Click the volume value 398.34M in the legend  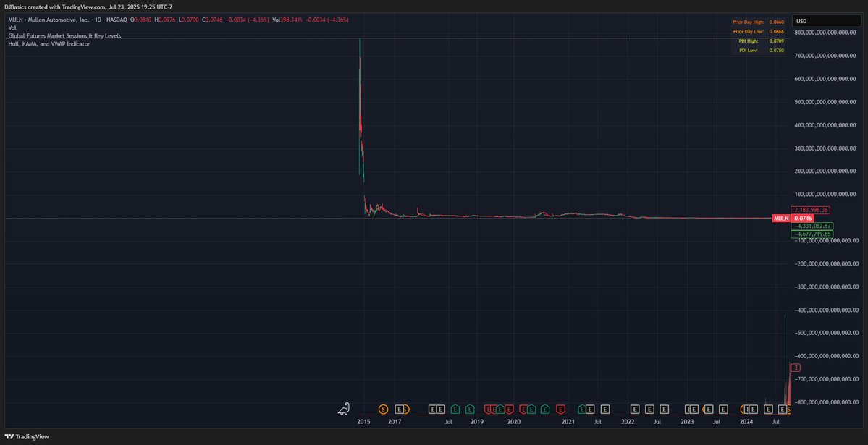coord(291,20)
